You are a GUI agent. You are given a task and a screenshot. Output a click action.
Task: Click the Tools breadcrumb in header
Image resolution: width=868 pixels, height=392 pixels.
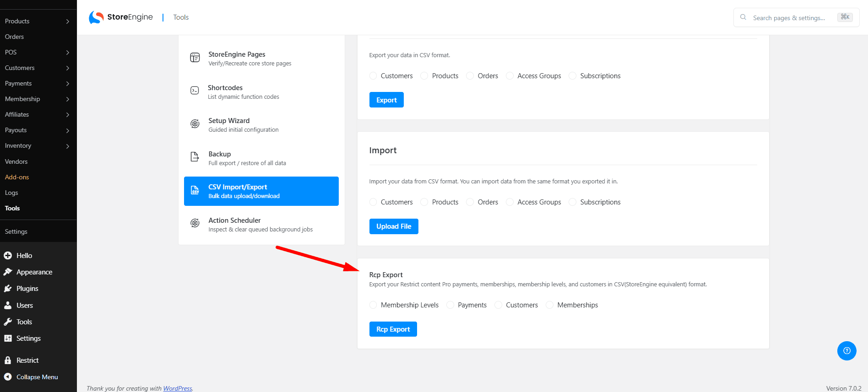pyautogui.click(x=181, y=17)
